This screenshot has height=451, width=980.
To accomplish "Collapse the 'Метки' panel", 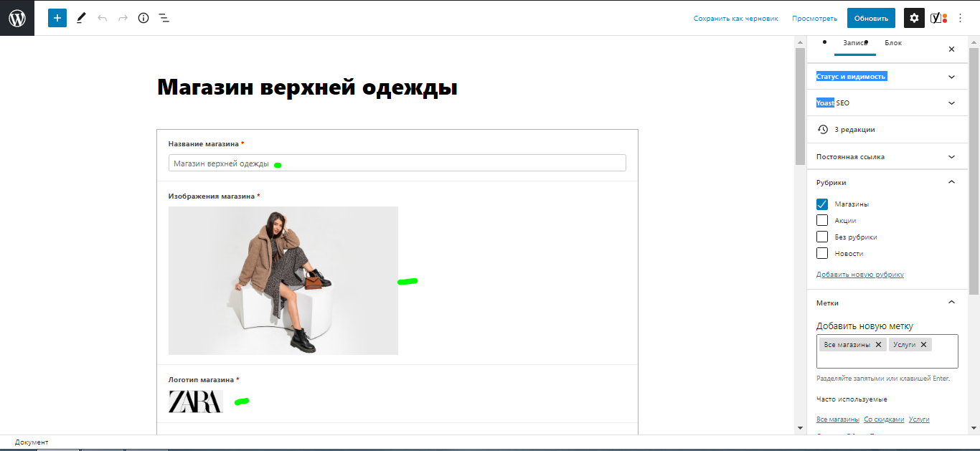I will [x=887, y=303].
